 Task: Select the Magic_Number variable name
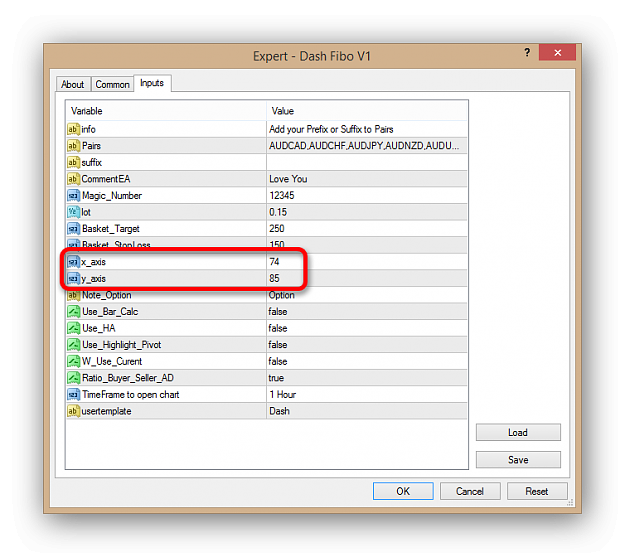(112, 196)
